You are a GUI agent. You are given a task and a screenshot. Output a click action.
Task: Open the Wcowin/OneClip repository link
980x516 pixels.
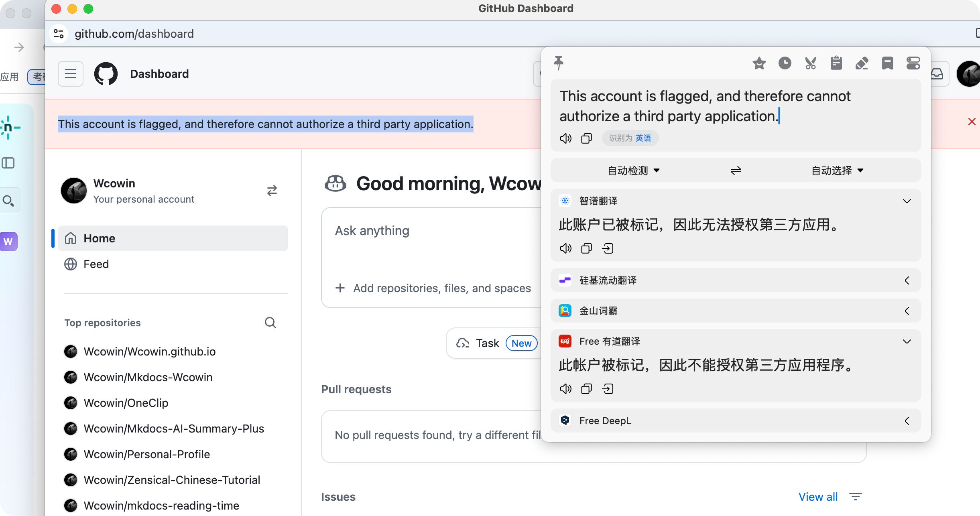click(x=126, y=403)
